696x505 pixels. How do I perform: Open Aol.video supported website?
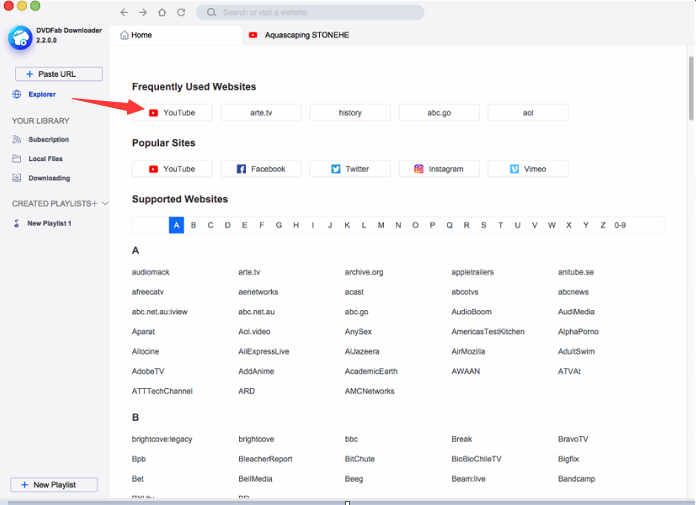(254, 331)
